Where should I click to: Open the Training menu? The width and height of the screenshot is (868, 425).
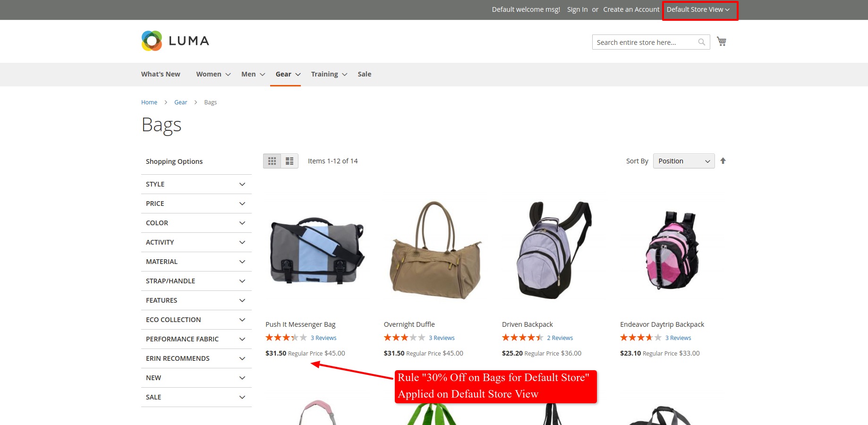coord(329,74)
